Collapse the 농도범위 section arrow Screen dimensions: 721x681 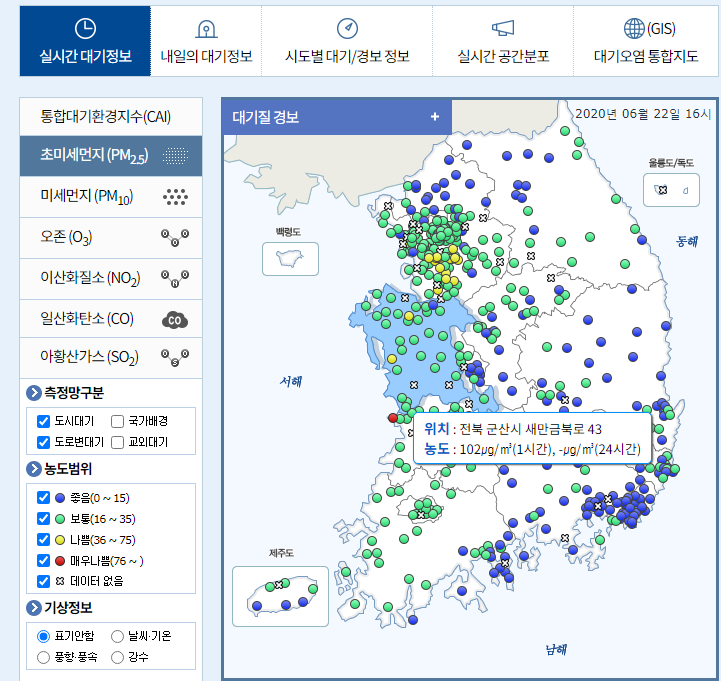[34, 469]
